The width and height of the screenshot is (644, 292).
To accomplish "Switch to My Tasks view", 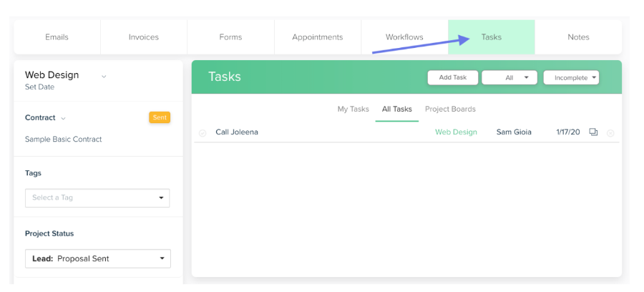I will pyautogui.click(x=353, y=109).
